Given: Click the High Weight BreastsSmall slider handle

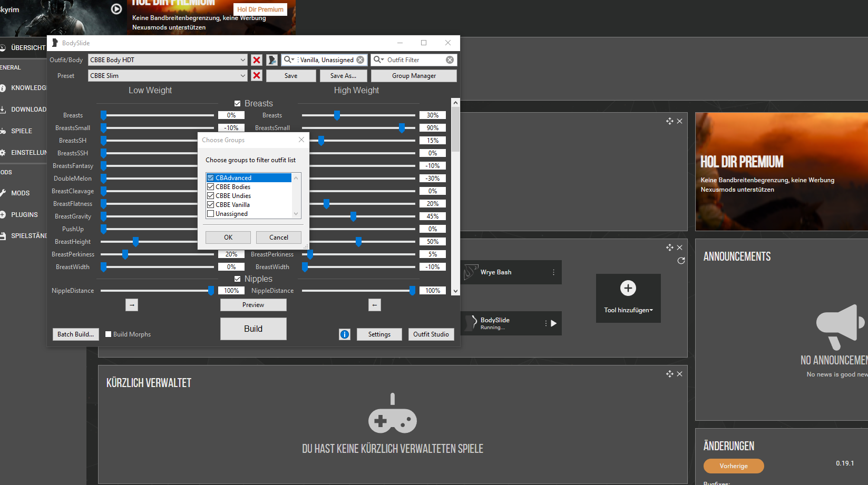Looking at the screenshot, I should [402, 128].
